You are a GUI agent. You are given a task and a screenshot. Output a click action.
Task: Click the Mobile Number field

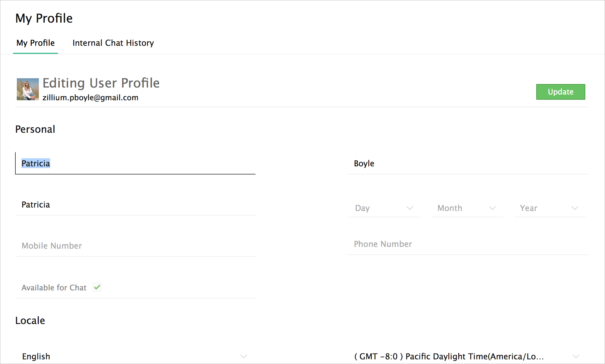[135, 246]
